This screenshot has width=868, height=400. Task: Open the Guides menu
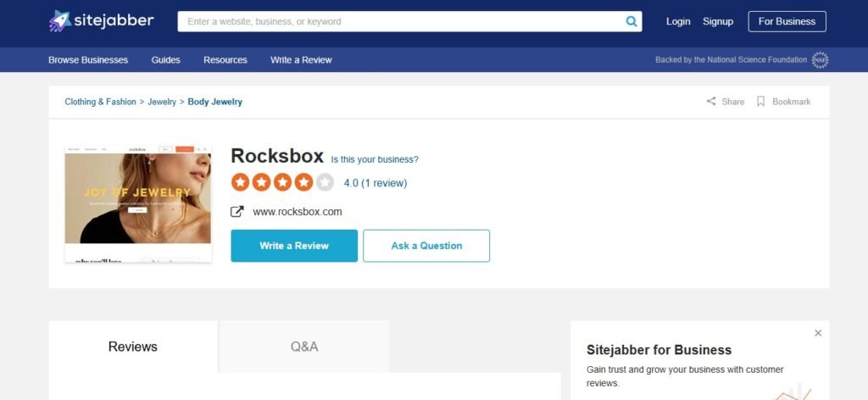[x=165, y=60]
